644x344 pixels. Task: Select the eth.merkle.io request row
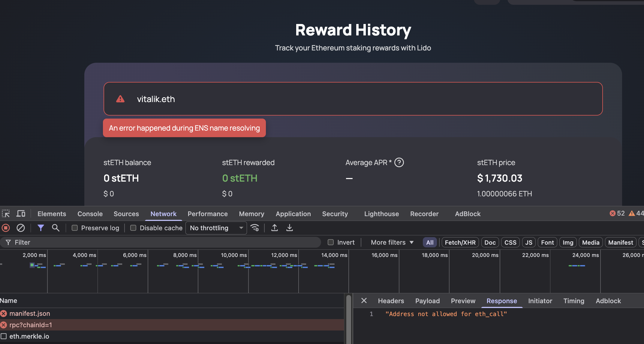172,336
